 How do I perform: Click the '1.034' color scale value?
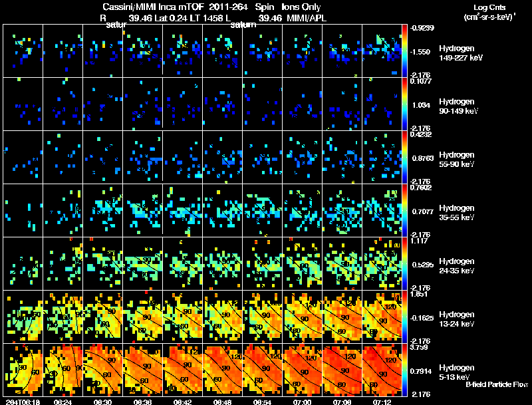[x=421, y=105]
